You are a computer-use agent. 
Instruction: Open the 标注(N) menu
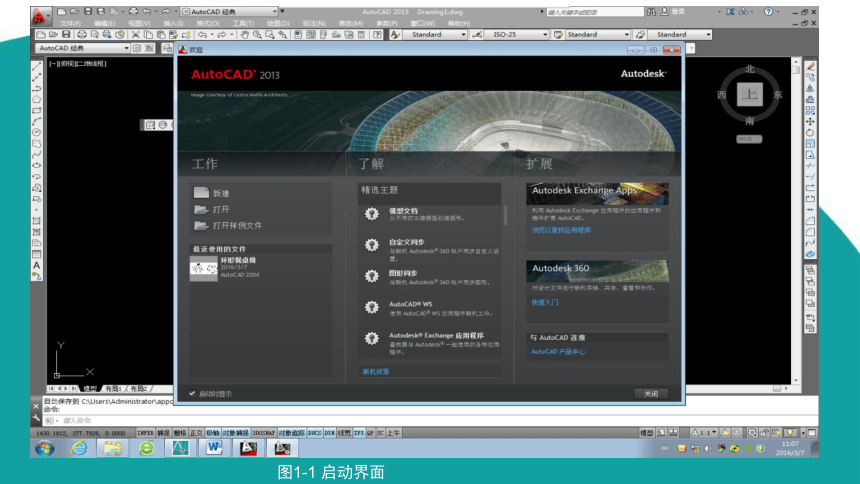[314, 24]
